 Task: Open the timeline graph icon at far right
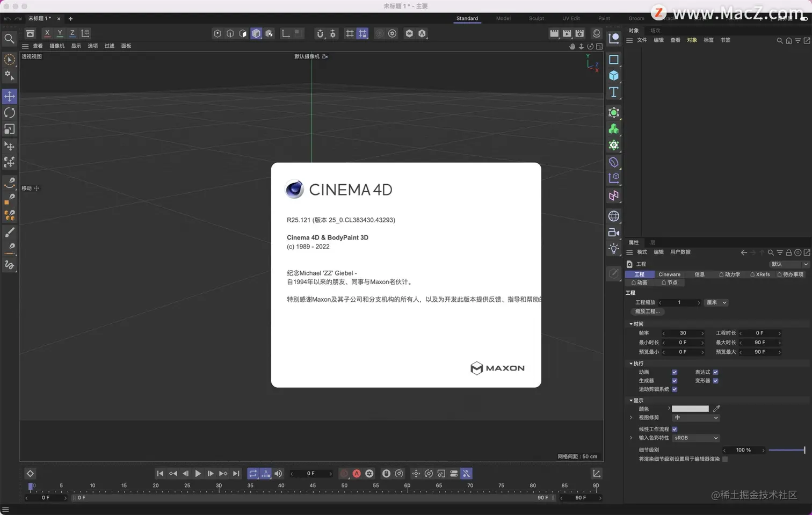596,474
